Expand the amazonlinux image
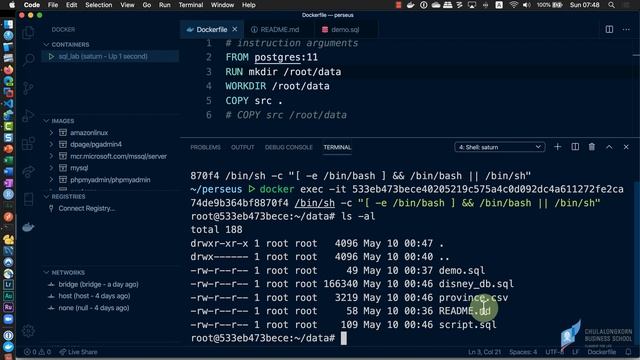The width and height of the screenshot is (640, 360). point(51,133)
